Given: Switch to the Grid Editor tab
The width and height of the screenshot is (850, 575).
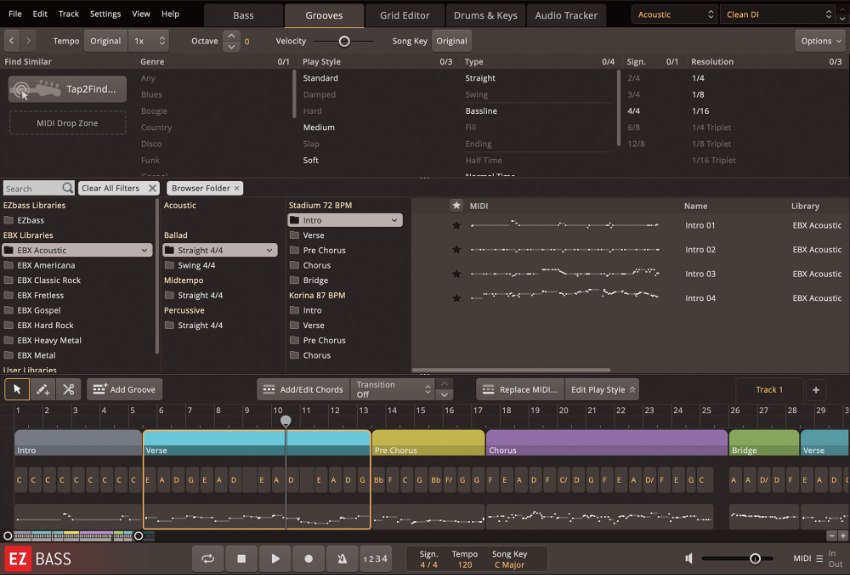Looking at the screenshot, I should 404,15.
